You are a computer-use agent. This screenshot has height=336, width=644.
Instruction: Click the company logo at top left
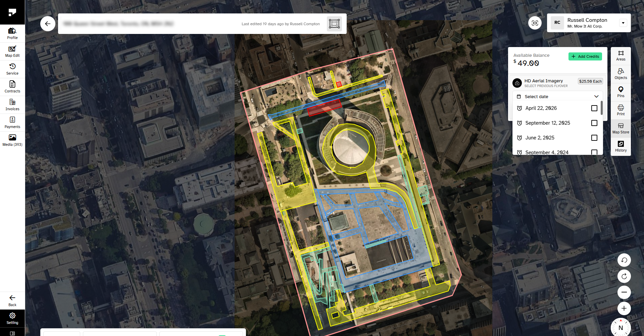(12, 12)
